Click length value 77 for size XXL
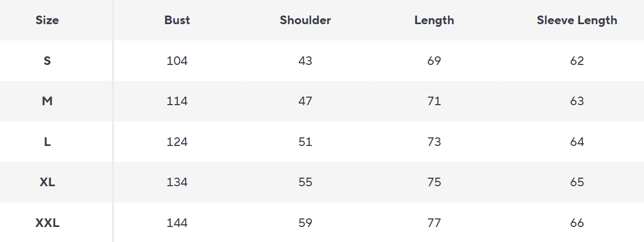 click(x=434, y=223)
